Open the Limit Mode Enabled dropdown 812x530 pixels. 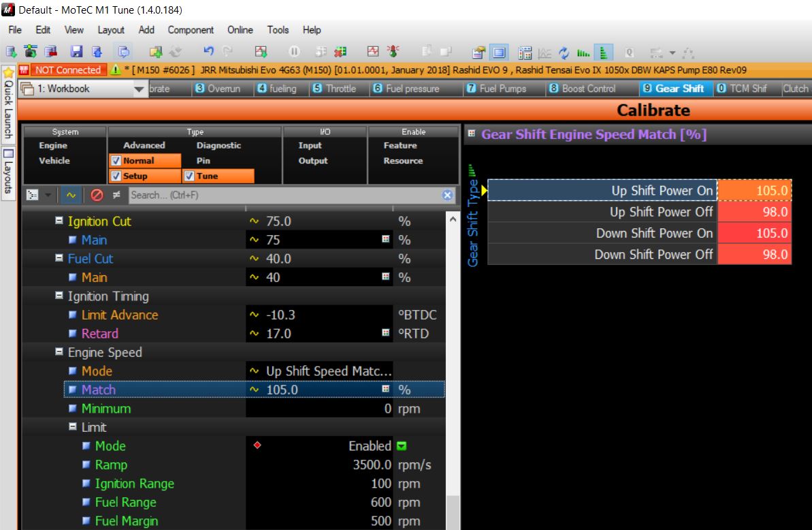click(402, 446)
